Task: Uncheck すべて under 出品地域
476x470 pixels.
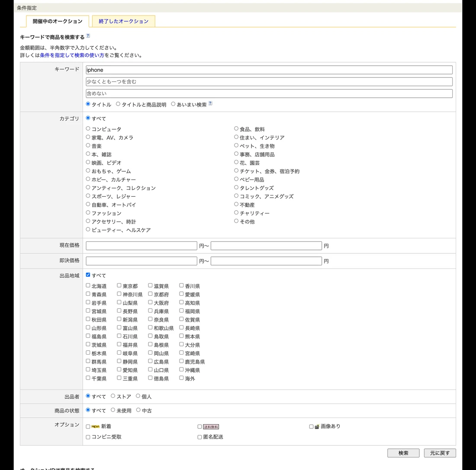Action: pyautogui.click(x=88, y=275)
